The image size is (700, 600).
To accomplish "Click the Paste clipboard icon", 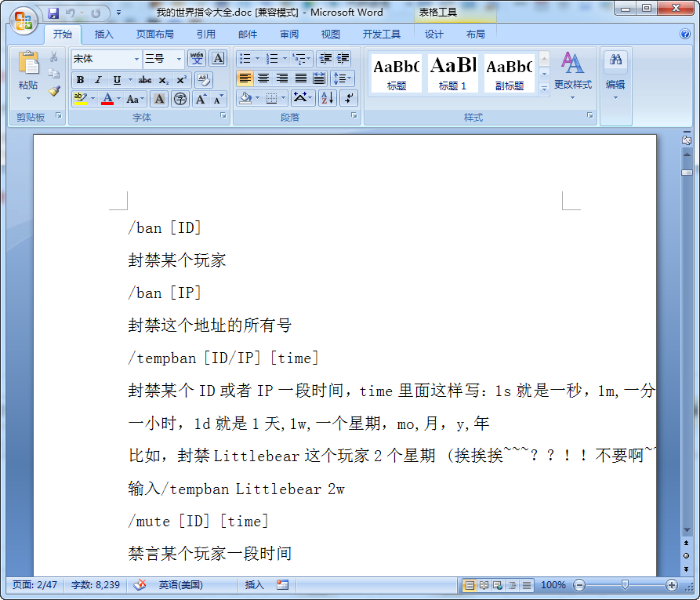I will click(28, 63).
